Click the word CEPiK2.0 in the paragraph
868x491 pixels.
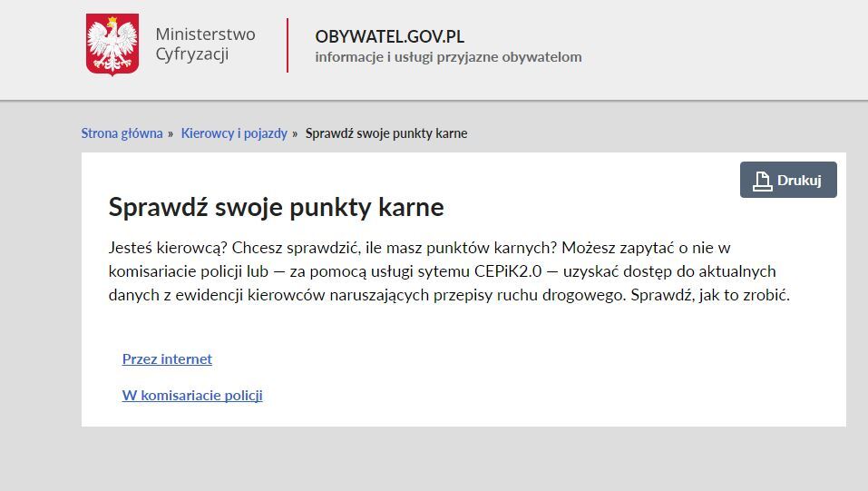tap(505, 271)
